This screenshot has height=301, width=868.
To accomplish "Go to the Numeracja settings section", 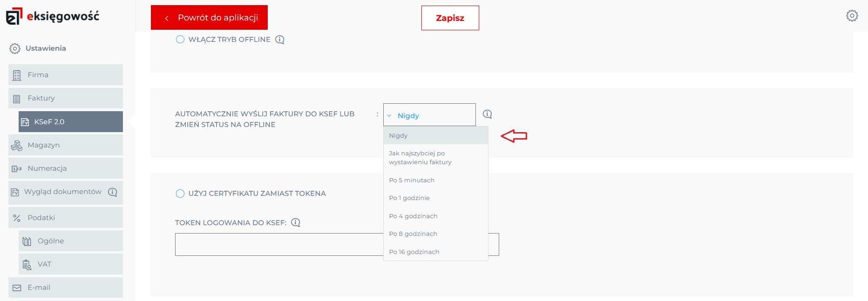I will point(66,168).
